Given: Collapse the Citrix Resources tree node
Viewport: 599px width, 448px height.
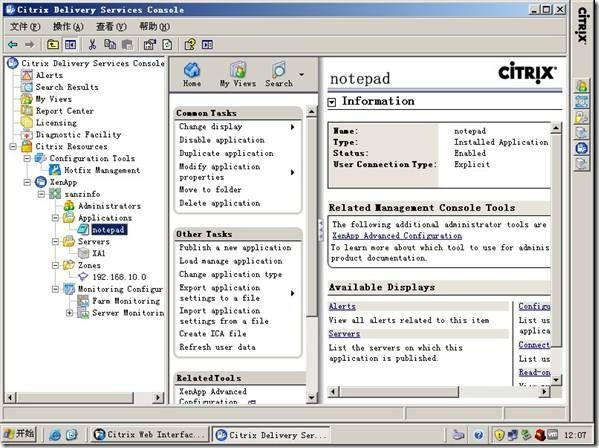Looking at the screenshot, I should (13, 146).
